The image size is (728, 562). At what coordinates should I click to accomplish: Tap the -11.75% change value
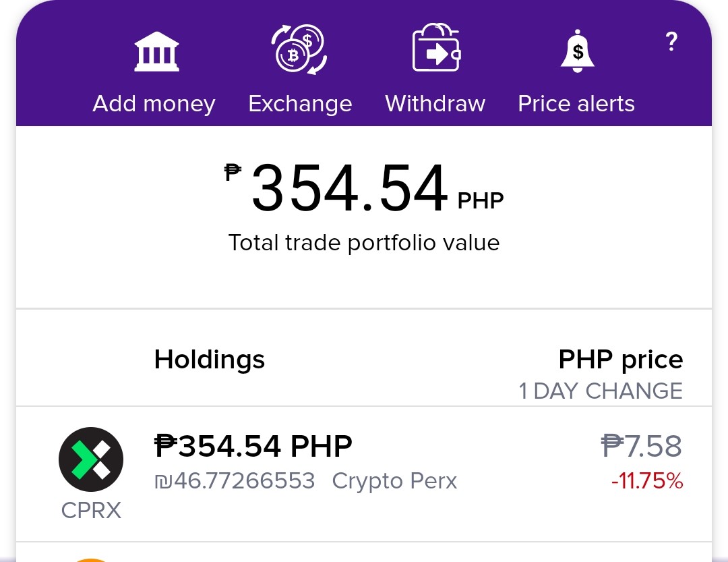pos(647,480)
